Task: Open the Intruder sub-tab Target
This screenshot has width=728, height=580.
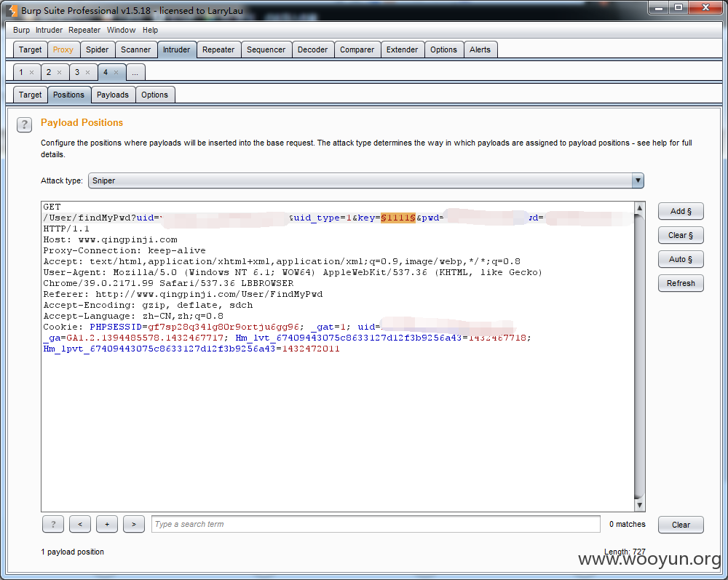Action: click(x=30, y=95)
